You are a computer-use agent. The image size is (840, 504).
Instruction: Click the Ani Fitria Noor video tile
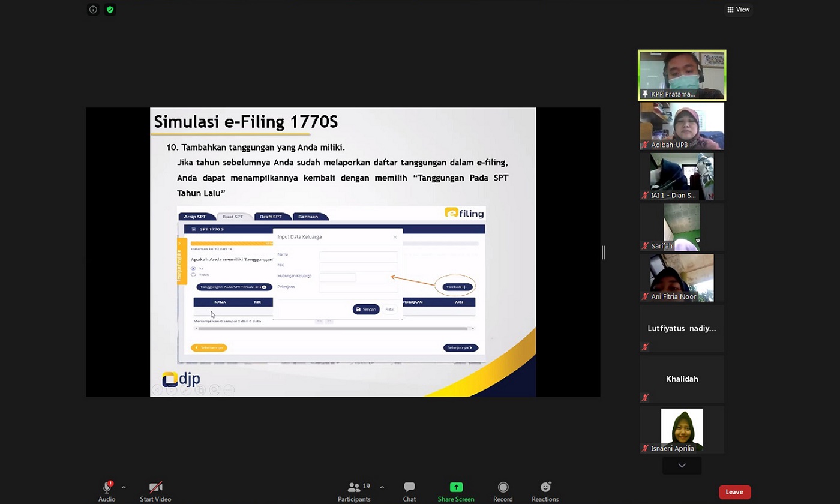(682, 277)
